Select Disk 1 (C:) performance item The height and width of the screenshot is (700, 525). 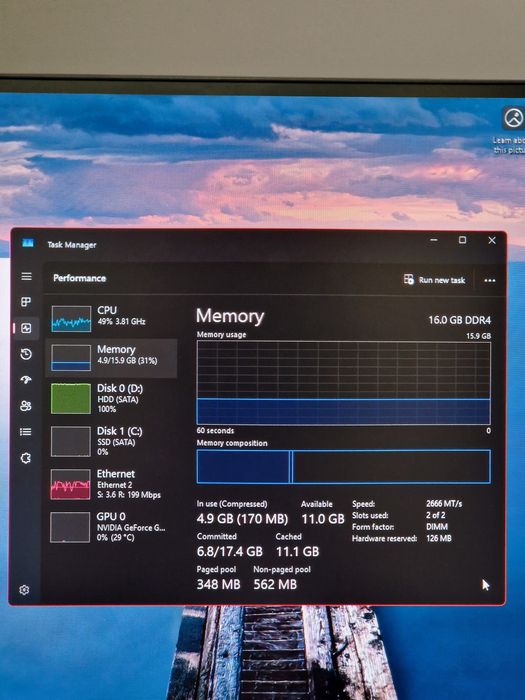[112, 441]
